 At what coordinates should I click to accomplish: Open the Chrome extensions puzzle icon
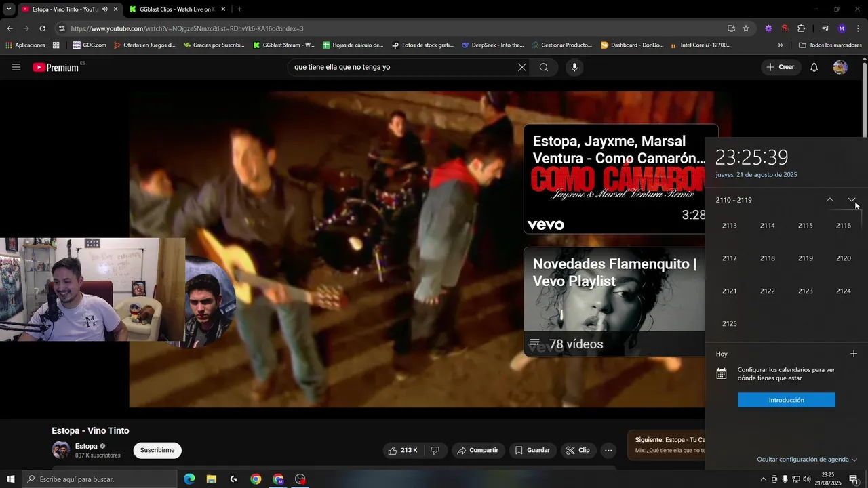(x=801, y=28)
